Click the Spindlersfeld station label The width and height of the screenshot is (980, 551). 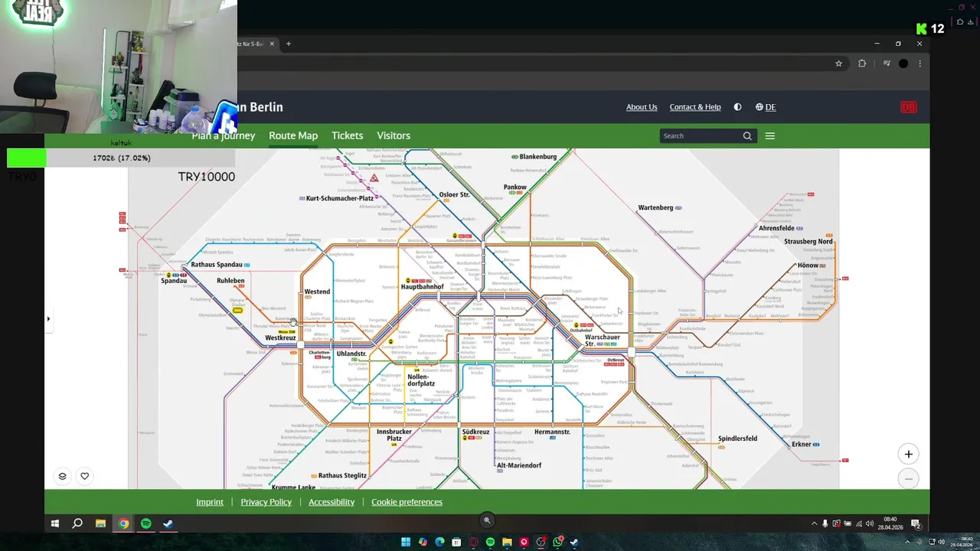pyautogui.click(x=737, y=439)
